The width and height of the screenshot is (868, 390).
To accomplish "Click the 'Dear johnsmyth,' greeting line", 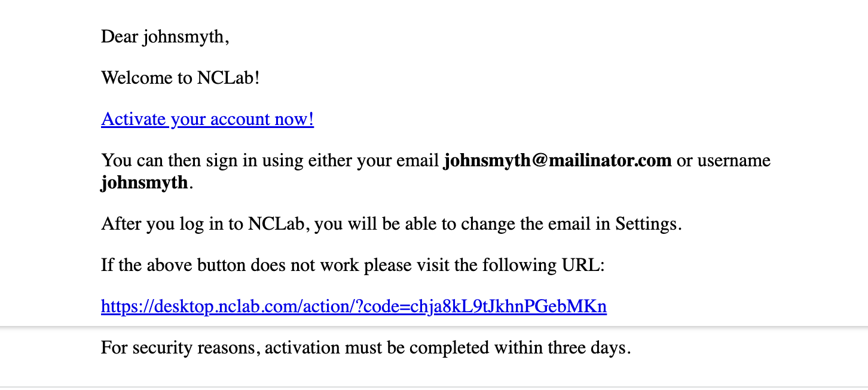I will coord(165,37).
